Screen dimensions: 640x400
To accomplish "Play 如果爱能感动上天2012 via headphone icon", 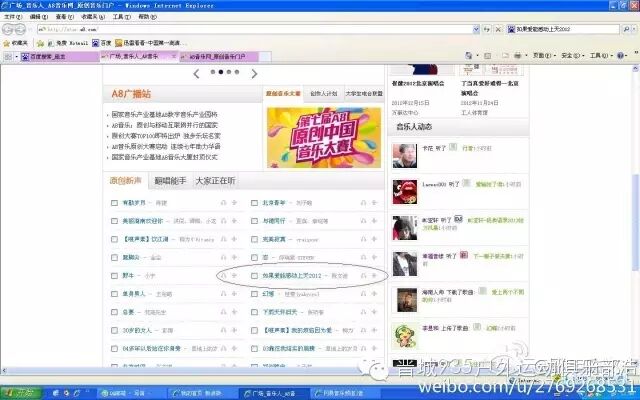I will [363, 276].
